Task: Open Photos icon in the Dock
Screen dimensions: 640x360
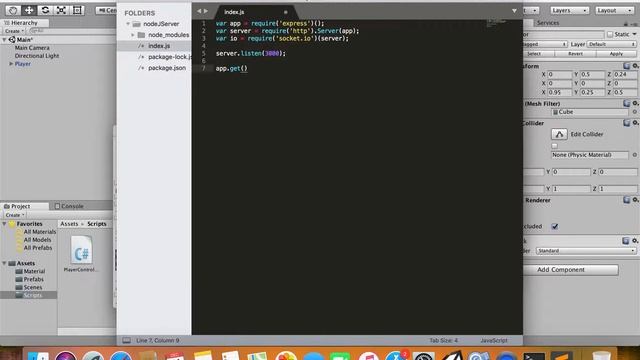Action: click(286, 356)
